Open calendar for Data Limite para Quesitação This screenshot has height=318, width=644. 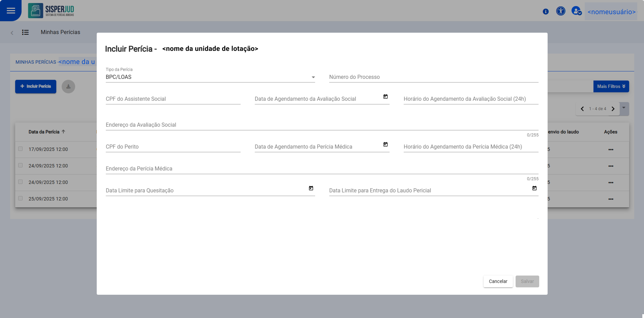pyautogui.click(x=311, y=188)
